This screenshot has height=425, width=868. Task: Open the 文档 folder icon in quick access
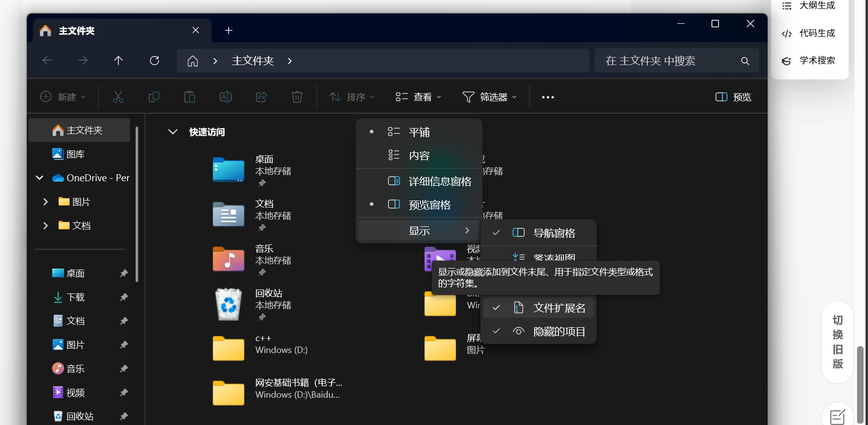pyautogui.click(x=229, y=214)
